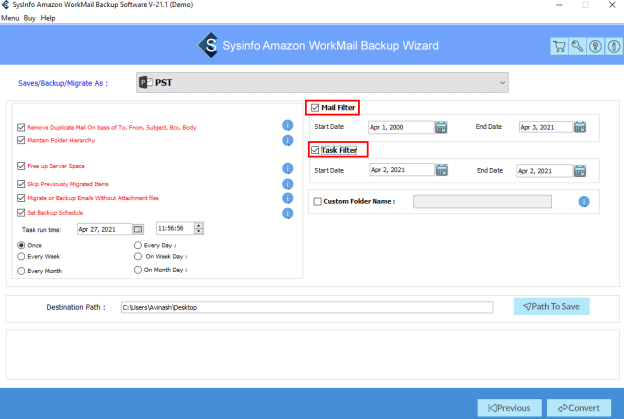Open the Menu menu
Viewport: 624px width, 419px height.
click(10, 18)
